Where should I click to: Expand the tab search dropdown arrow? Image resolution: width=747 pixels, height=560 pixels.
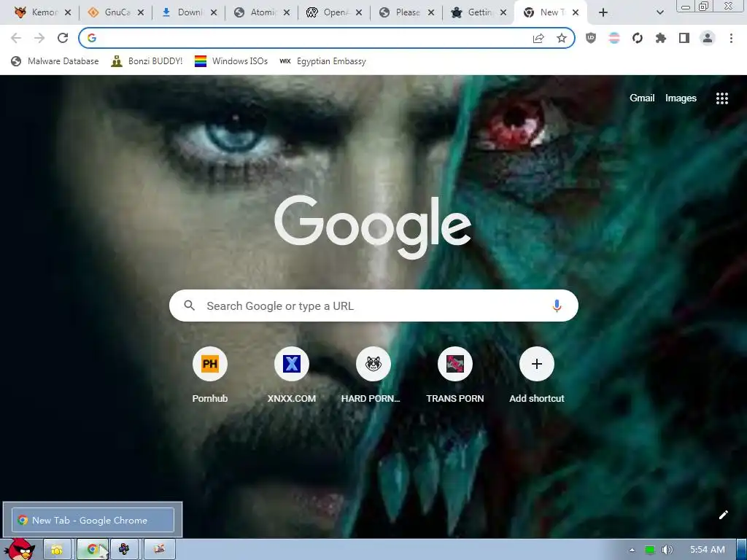pos(659,12)
